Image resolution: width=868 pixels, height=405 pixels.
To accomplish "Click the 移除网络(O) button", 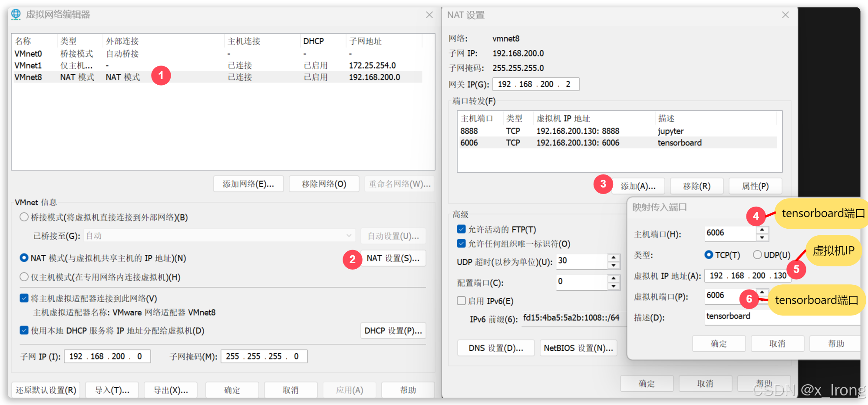I will coord(324,184).
